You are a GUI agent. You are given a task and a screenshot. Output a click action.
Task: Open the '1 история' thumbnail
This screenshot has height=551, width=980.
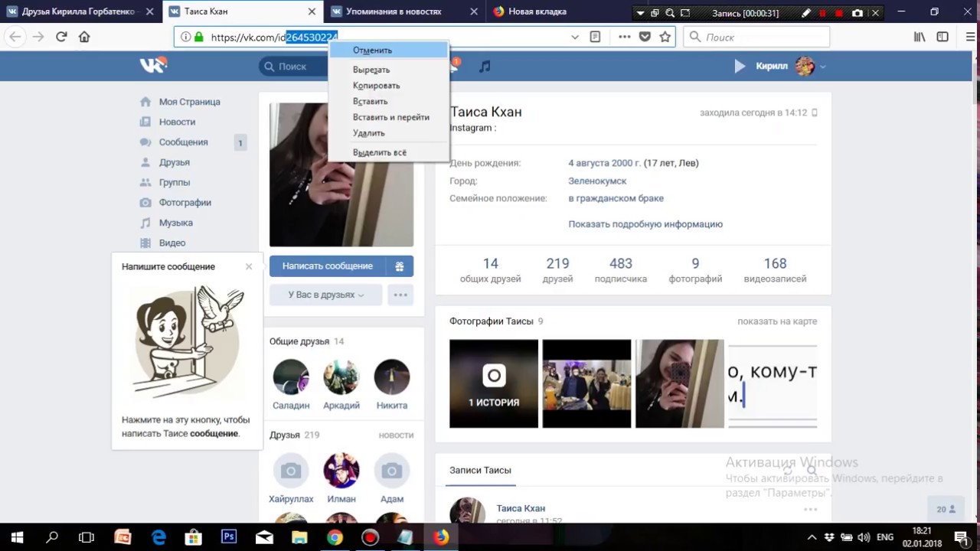tap(494, 383)
